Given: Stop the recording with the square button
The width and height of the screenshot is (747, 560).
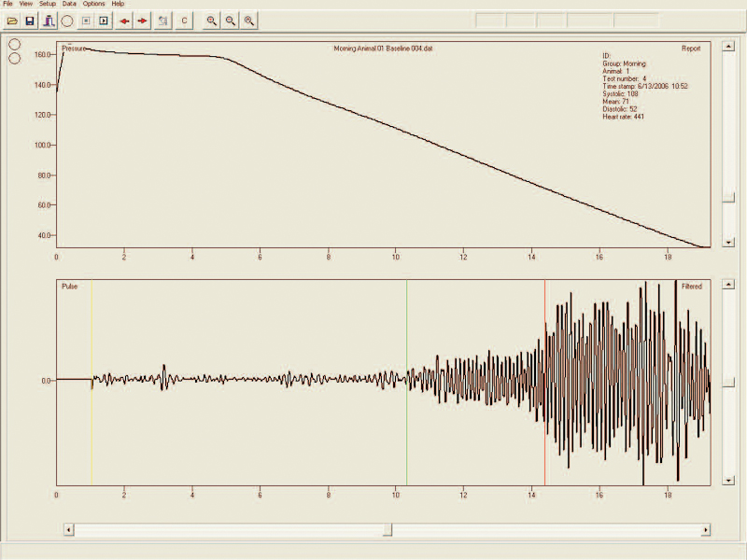Looking at the screenshot, I should pyautogui.click(x=86, y=21).
